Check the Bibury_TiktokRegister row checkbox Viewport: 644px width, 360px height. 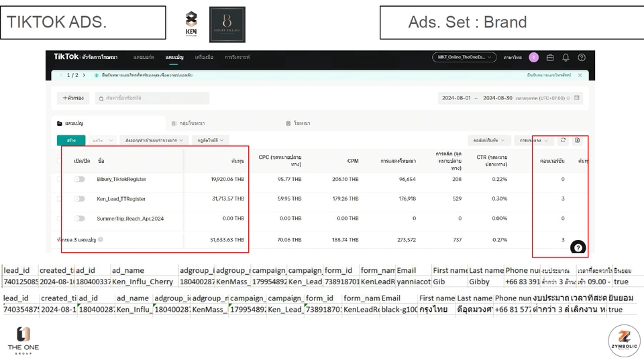pos(59,180)
